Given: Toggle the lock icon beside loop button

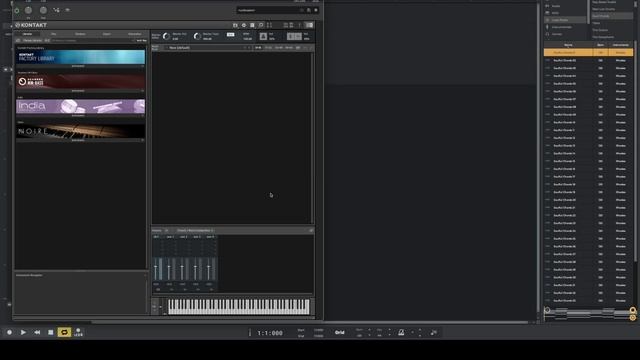Looking at the screenshot, I should coord(78,332).
